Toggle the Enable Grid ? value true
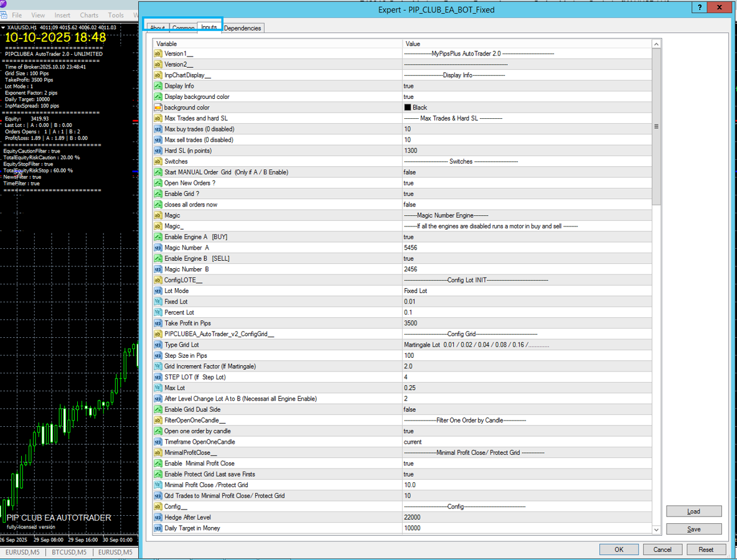Image resolution: width=737 pixels, height=560 pixels. click(x=409, y=194)
